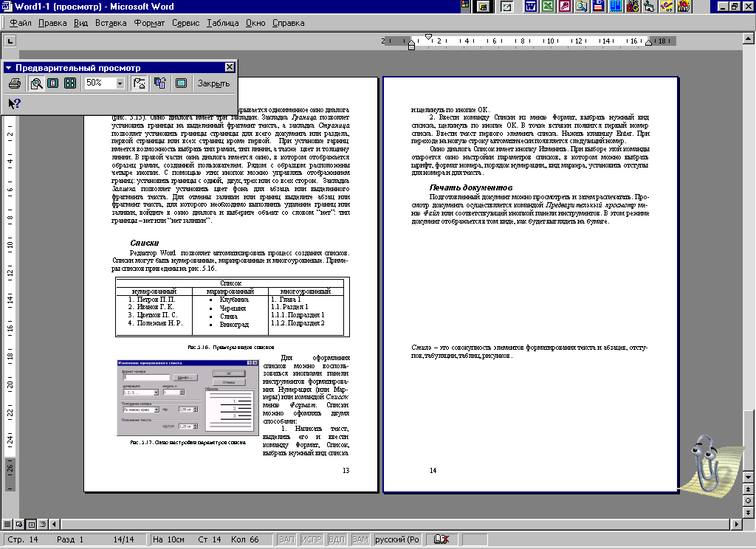Click vertical scrollbar down arrow

click(749, 477)
